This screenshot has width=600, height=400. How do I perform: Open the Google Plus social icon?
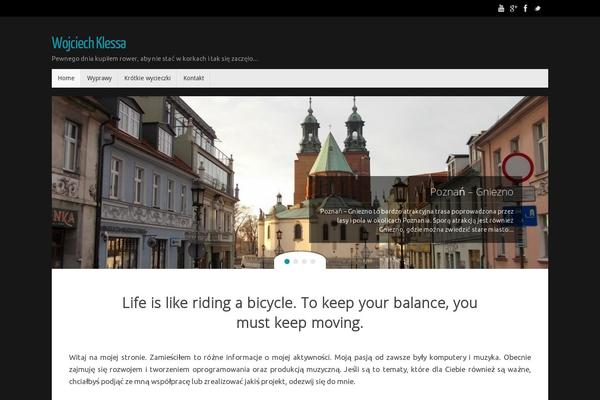point(513,8)
